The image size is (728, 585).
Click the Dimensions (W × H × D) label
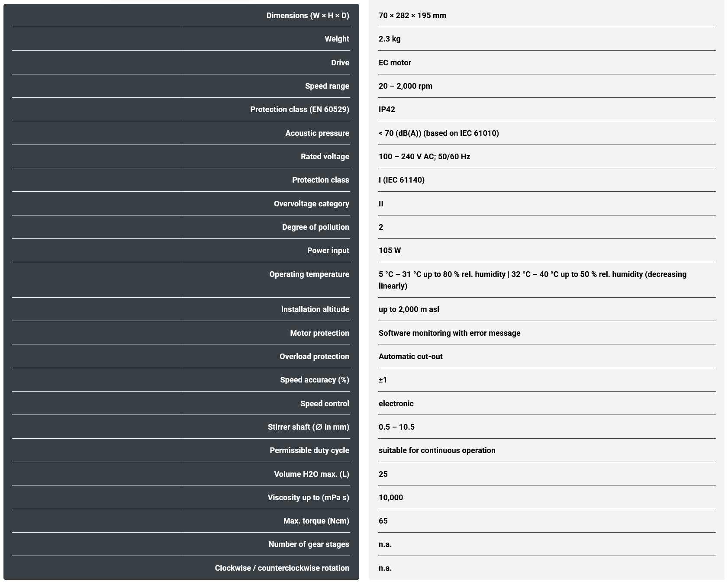click(x=307, y=16)
